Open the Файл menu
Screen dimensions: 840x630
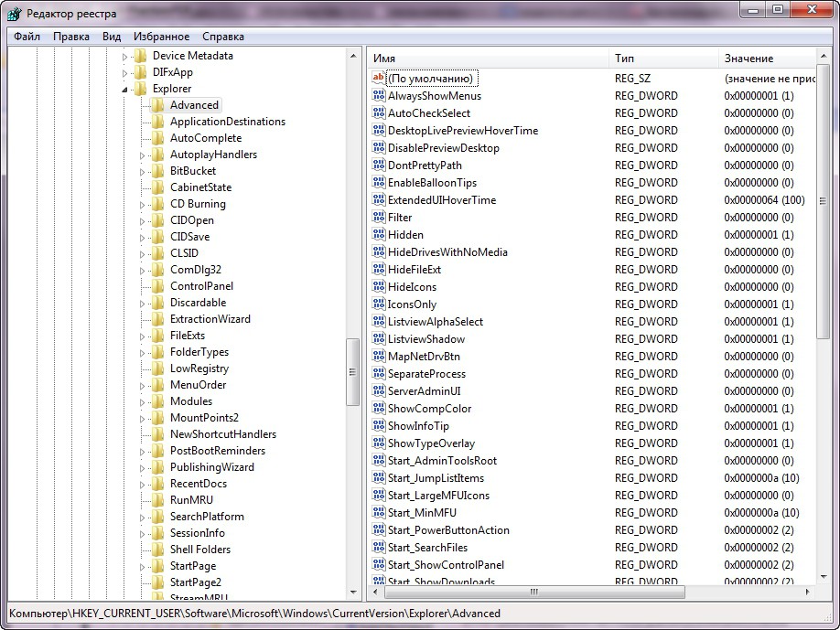(x=27, y=37)
